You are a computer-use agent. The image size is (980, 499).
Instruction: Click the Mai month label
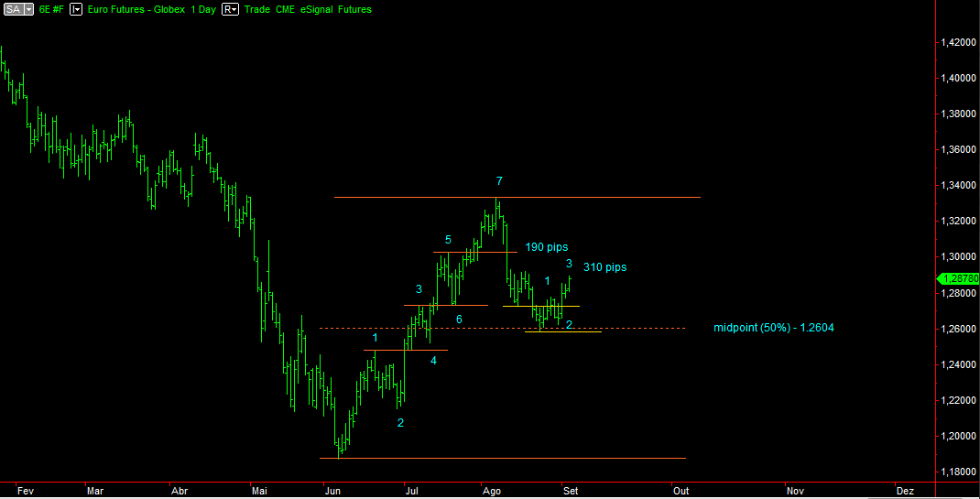260,492
